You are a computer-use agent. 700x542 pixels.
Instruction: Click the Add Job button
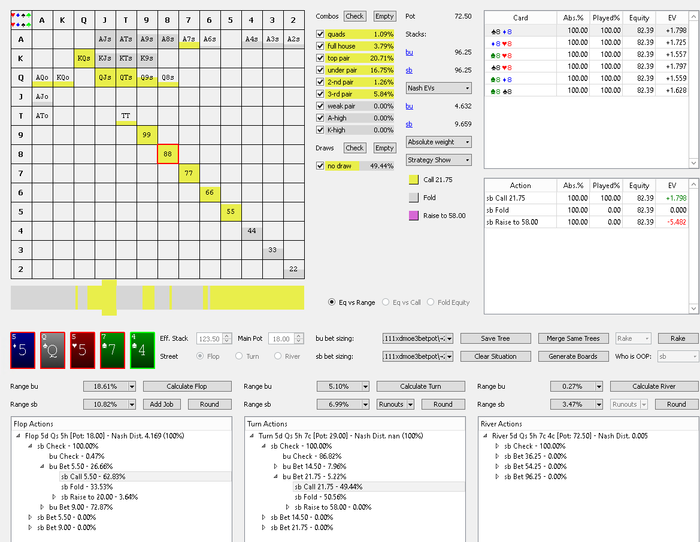point(162,404)
